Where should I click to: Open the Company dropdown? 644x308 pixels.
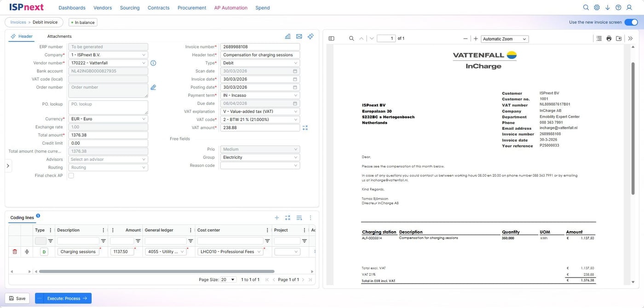108,55
